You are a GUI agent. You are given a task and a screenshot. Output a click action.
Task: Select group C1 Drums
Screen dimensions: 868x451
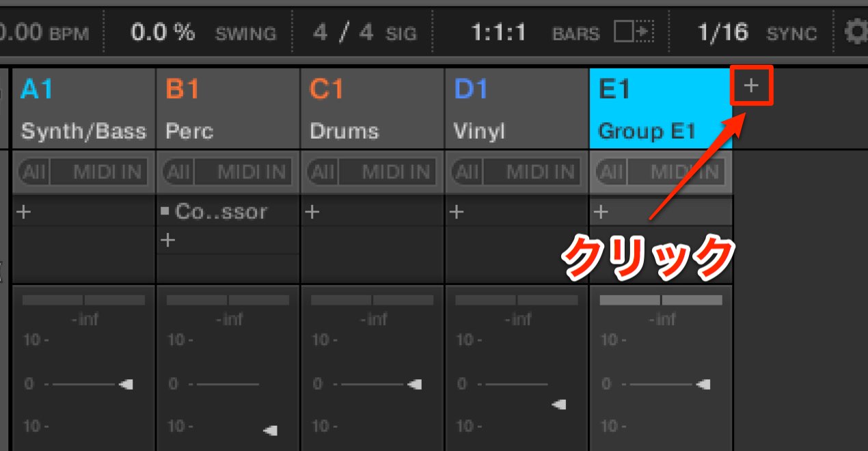pyautogui.click(x=372, y=109)
